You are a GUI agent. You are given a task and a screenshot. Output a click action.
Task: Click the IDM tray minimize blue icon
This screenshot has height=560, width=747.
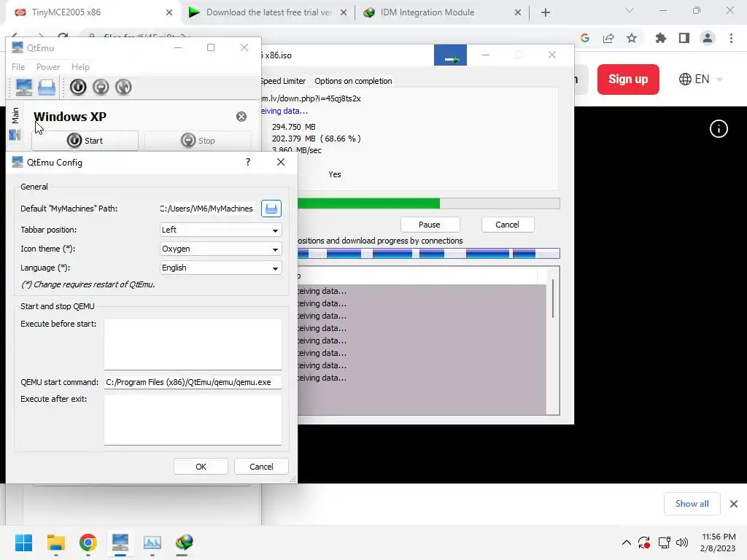450,55
